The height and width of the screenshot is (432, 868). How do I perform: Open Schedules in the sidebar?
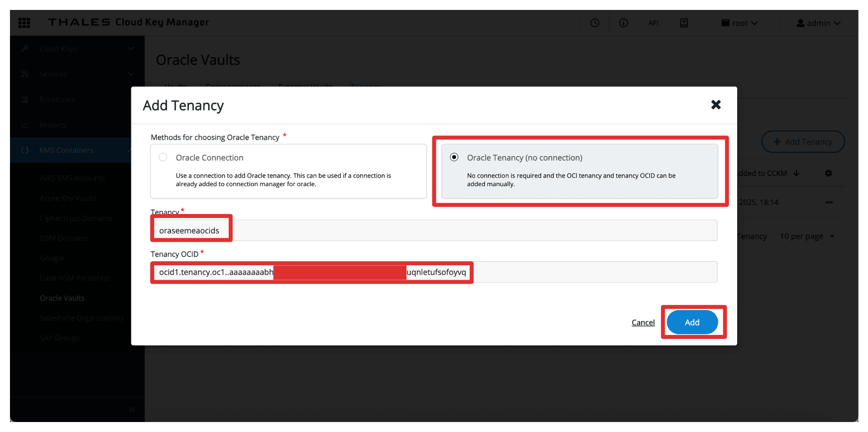[56, 99]
